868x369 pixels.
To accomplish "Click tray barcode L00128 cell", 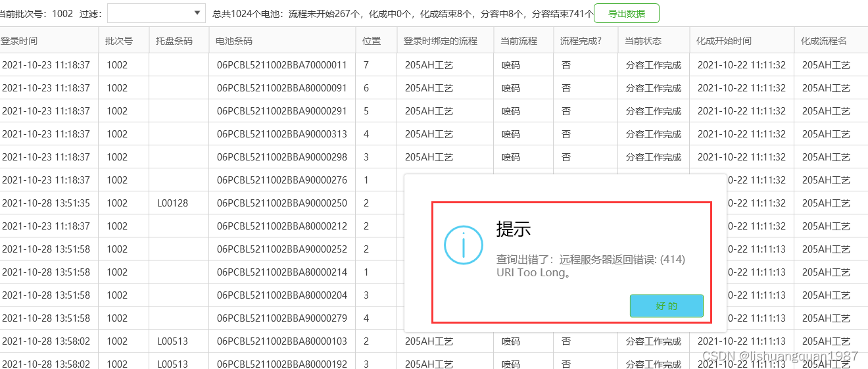I will point(172,203).
